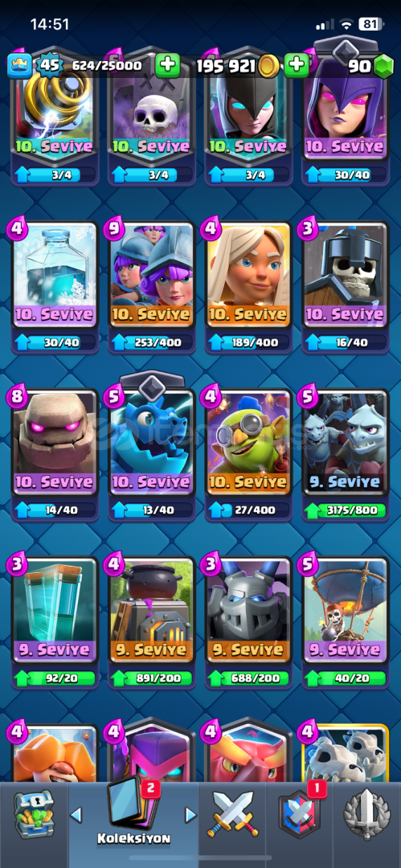
Task: Tap right arrow next to Koleksiyon
Action: (190, 814)
